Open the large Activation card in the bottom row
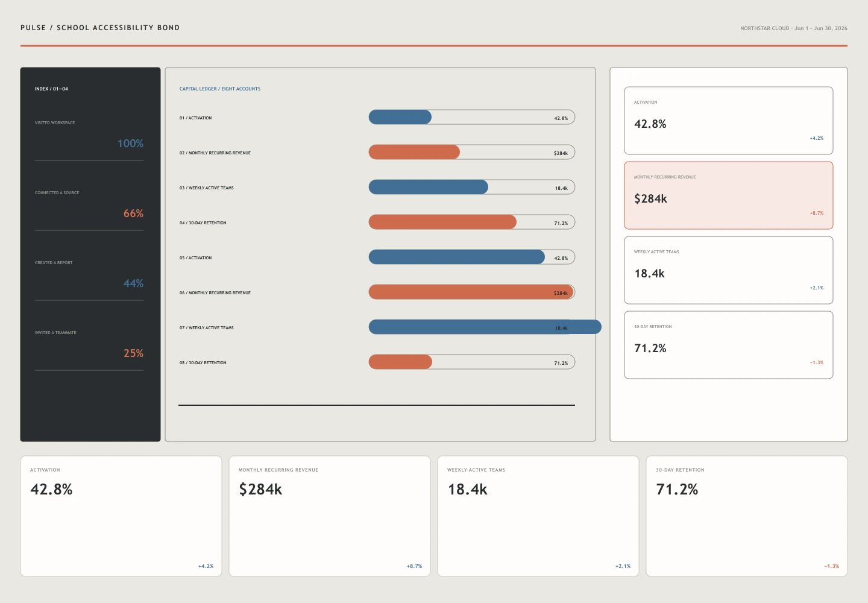 (x=121, y=516)
